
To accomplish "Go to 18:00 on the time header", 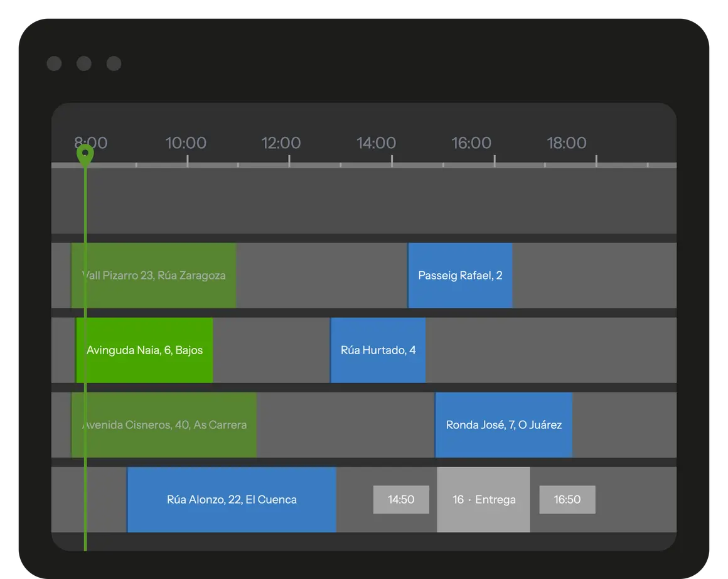I will click(x=567, y=143).
